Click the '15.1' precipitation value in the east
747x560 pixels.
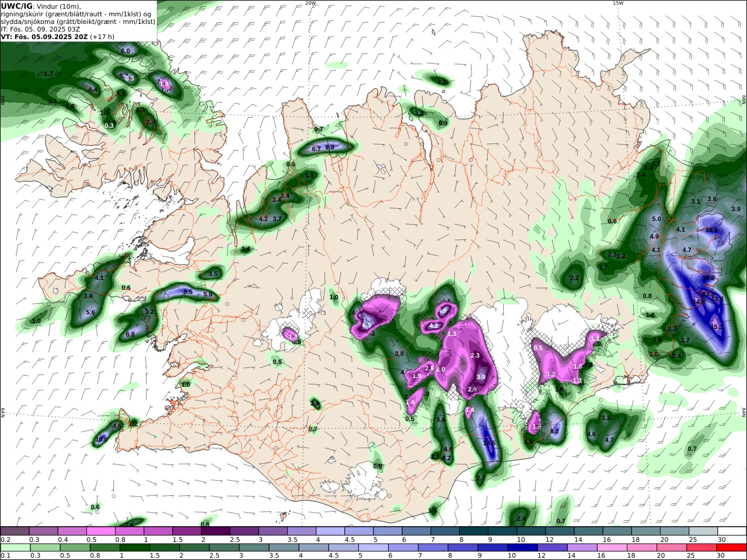tap(717, 327)
